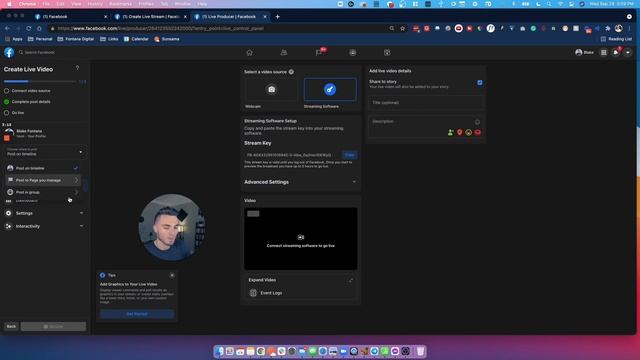Open the Friends icon in the Facebook top bar
This screenshot has width=640, height=360.
click(284, 53)
